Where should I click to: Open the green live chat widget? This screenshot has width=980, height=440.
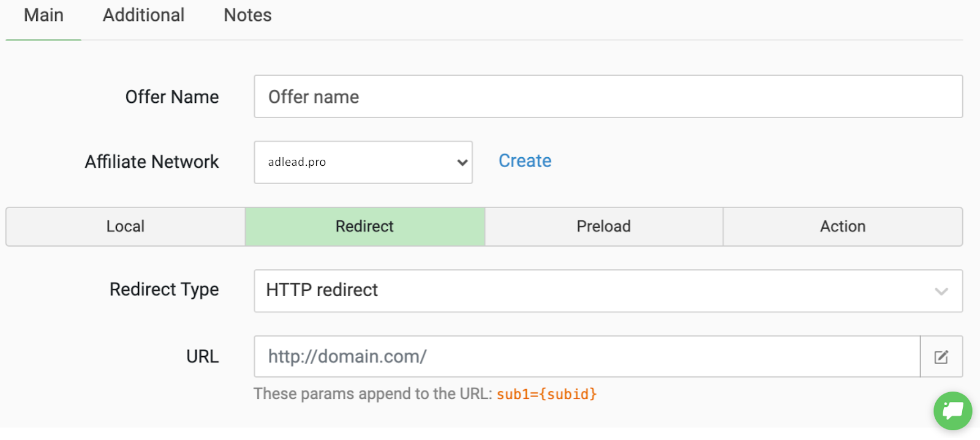[x=952, y=411]
